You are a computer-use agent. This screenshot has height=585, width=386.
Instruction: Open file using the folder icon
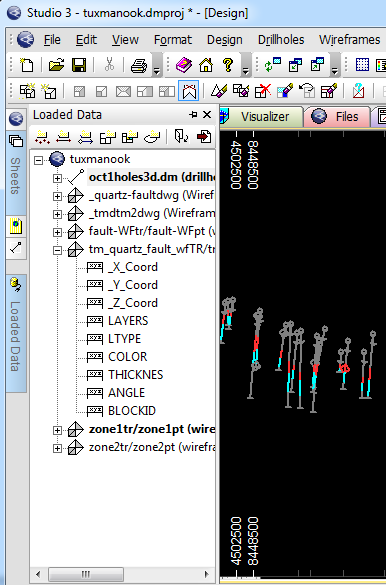(x=56, y=65)
